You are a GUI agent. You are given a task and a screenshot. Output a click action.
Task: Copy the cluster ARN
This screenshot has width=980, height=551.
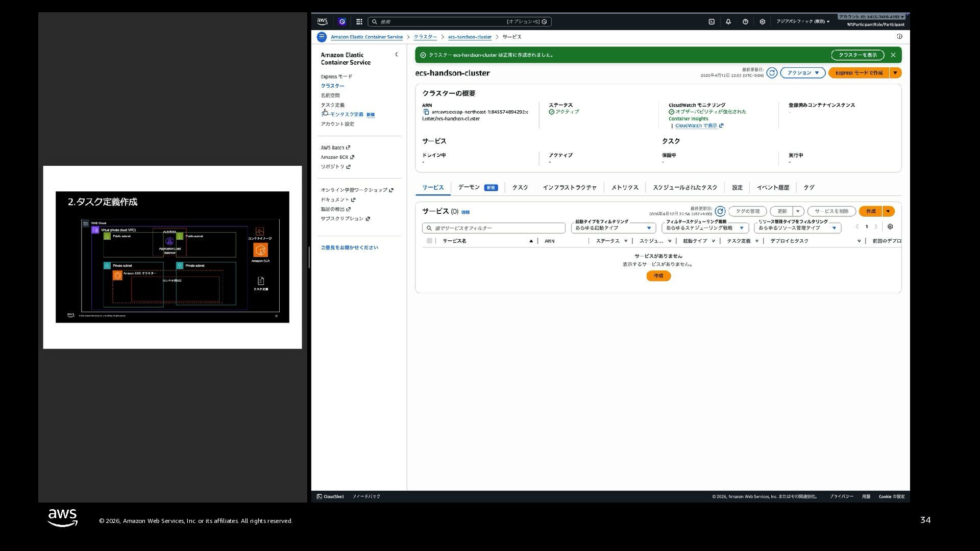click(426, 112)
